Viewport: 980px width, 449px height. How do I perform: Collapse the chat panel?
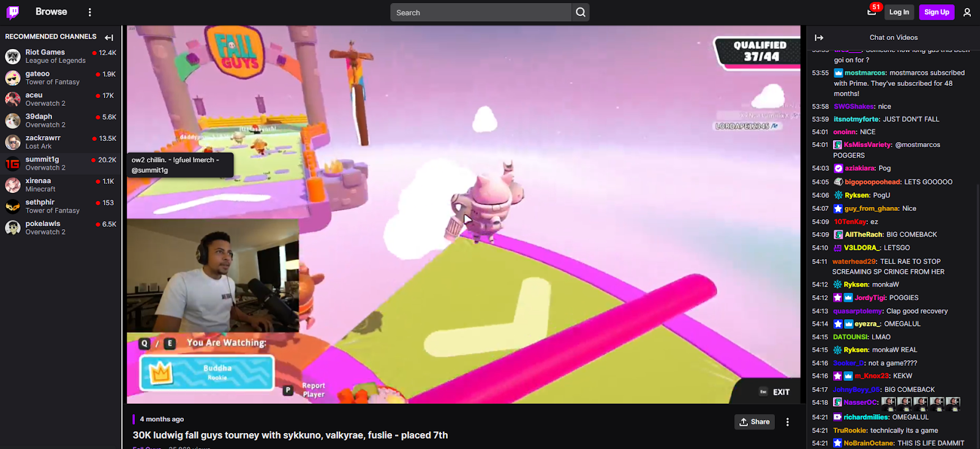click(819, 37)
